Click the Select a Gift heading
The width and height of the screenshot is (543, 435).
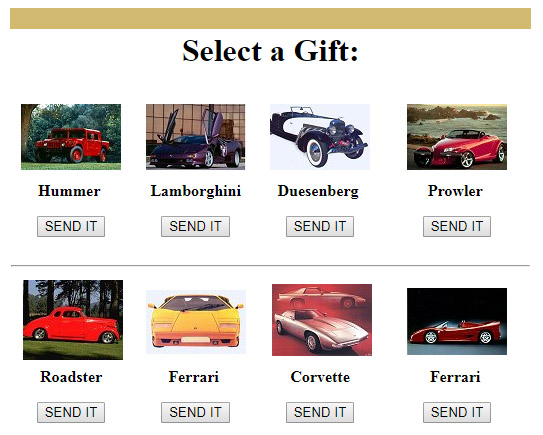(x=270, y=51)
